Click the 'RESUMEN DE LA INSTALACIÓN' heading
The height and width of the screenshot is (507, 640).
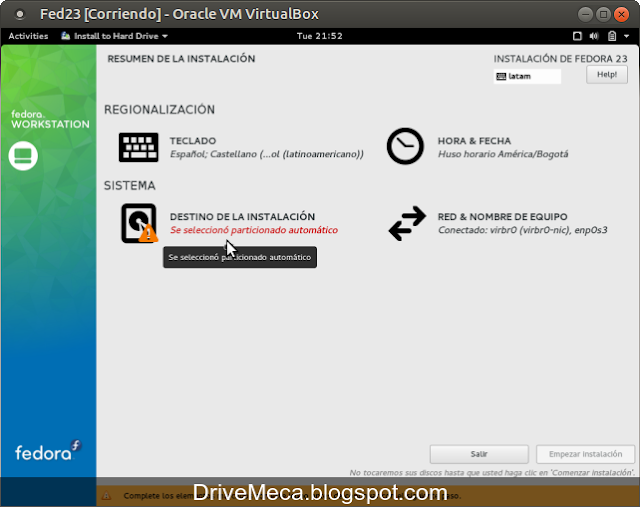click(181, 59)
